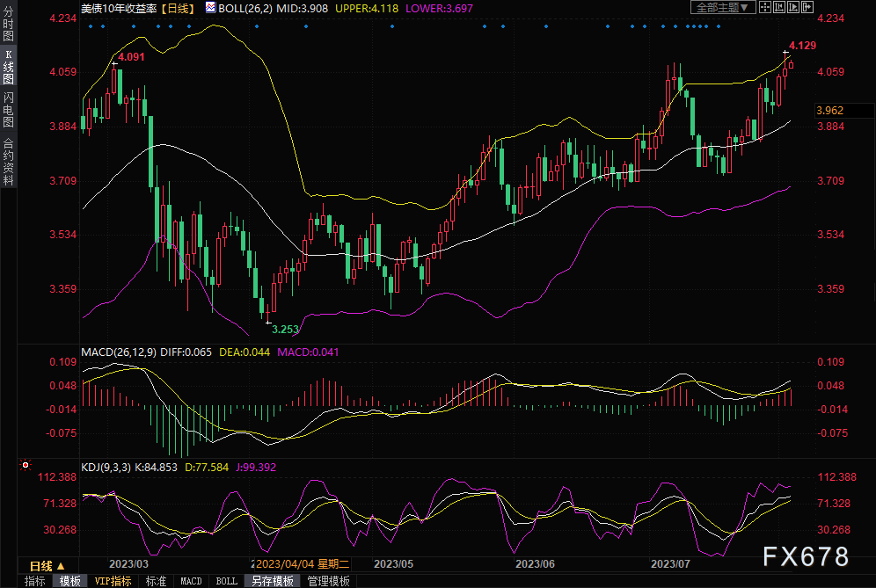The width and height of the screenshot is (876, 588).
Task: Click the red sun icon beside KDJ panel
Action: click(x=26, y=465)
